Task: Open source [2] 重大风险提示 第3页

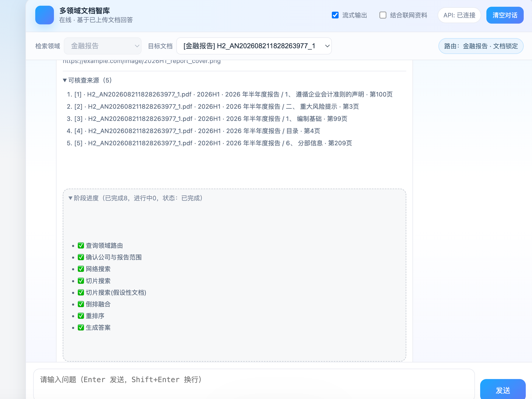Action: tap(213, 106)
